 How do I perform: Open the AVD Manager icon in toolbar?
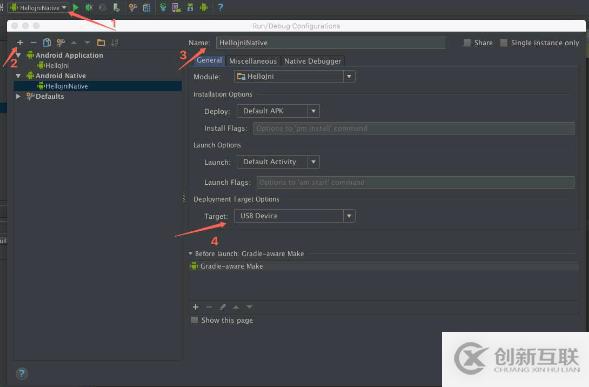pyautogui.click(x=176, y=7)
